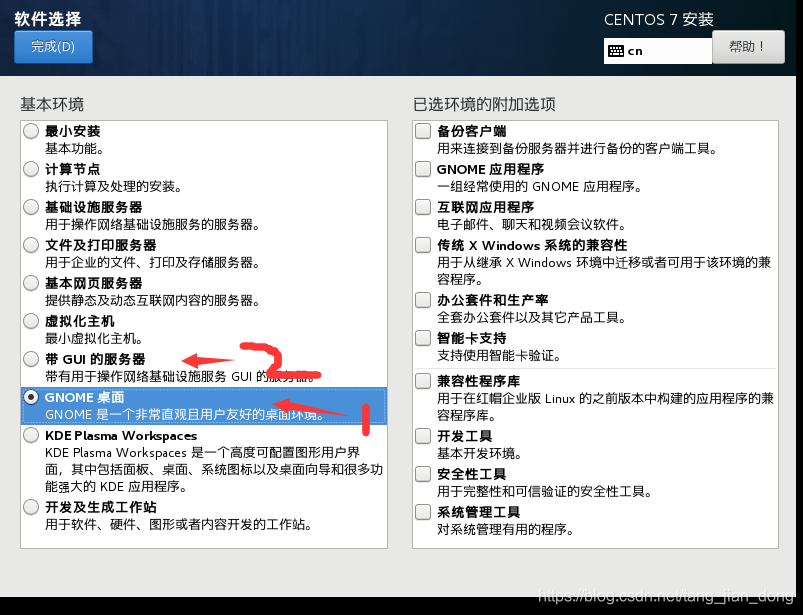
Task: Click 用于完整性和可信验证的安全工具。 text
Action: 545,492
